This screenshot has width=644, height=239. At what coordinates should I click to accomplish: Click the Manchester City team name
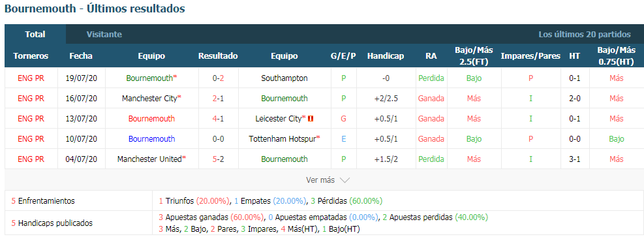point(150,99)
